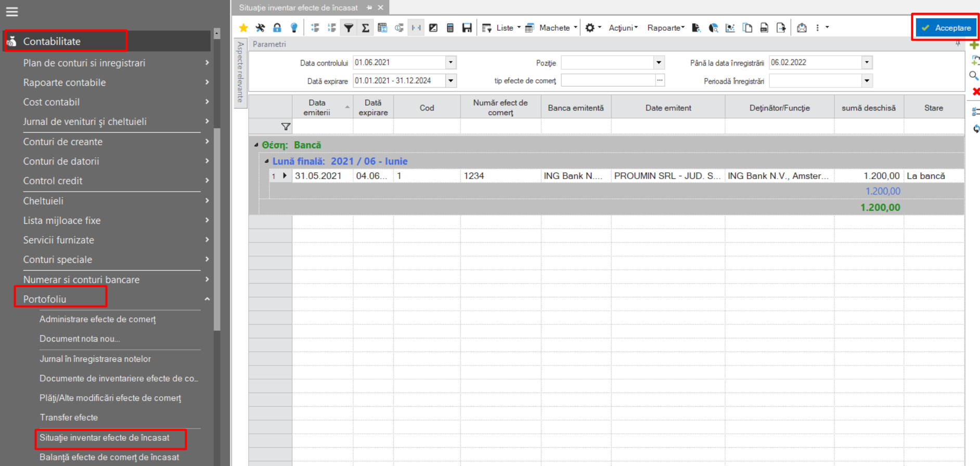This screenshot has height=466, width=980.
Task: Toggle the Sigma totals button
Action: pyautogui.click(x=366, y=28)
